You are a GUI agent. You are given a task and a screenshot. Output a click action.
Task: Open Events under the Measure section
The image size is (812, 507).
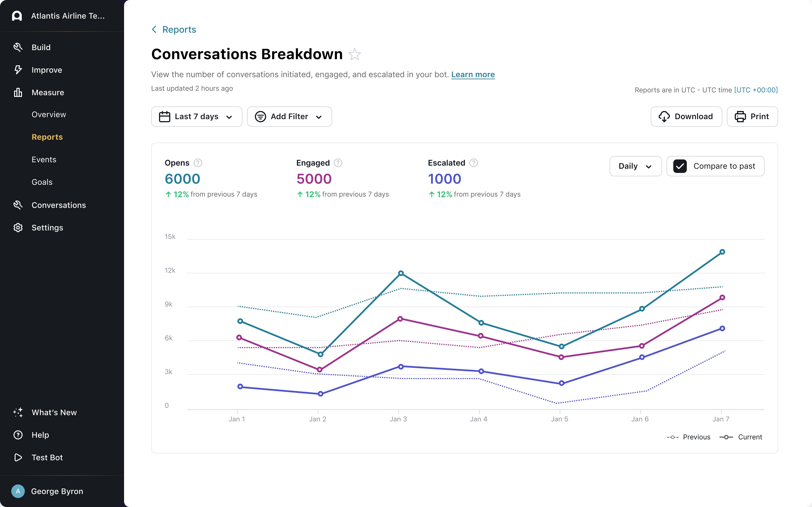[44, 160]
